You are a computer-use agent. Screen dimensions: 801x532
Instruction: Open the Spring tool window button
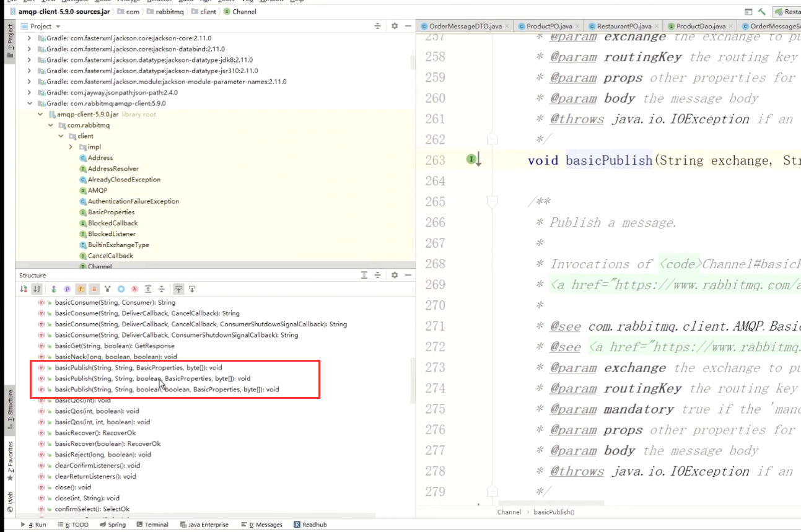pyautogui.click(x=112, y=525)
